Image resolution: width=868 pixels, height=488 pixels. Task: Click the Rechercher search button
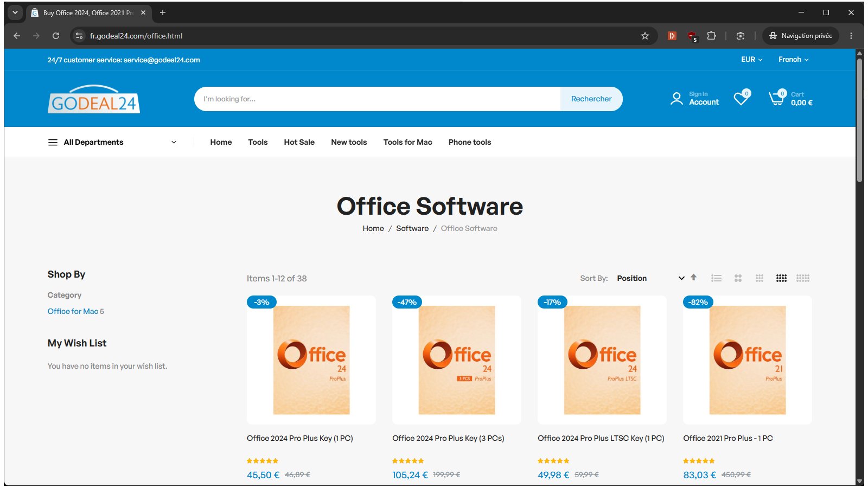click(x=591, y=99)
